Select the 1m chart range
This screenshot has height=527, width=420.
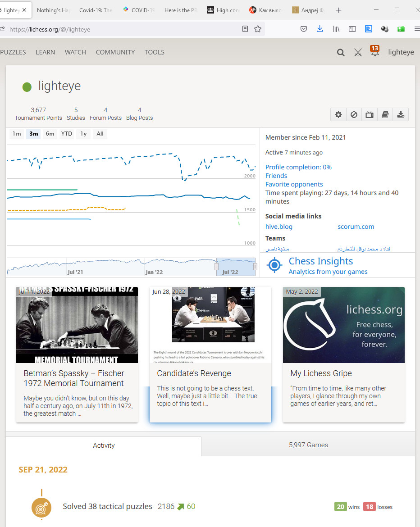pos(17,134)
